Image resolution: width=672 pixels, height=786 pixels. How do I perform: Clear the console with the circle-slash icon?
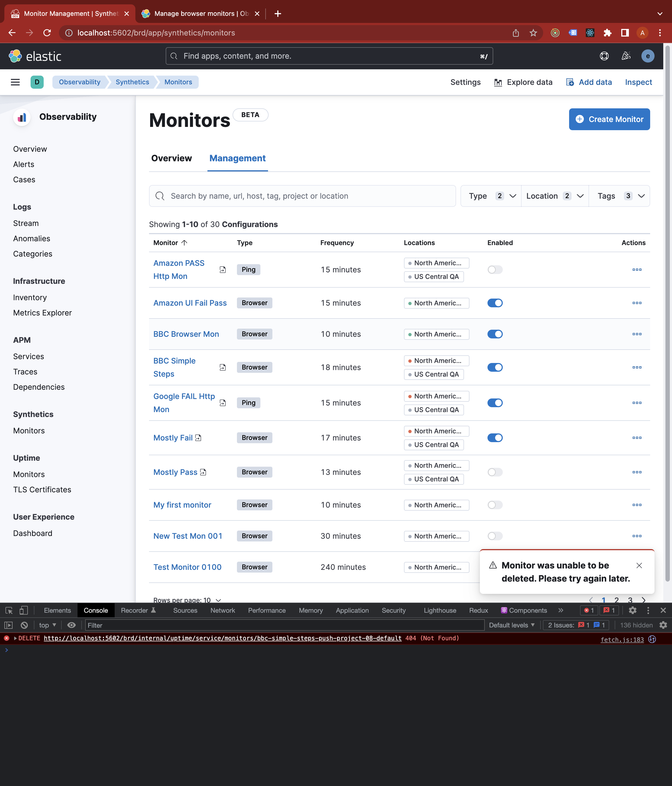point(24,625)
